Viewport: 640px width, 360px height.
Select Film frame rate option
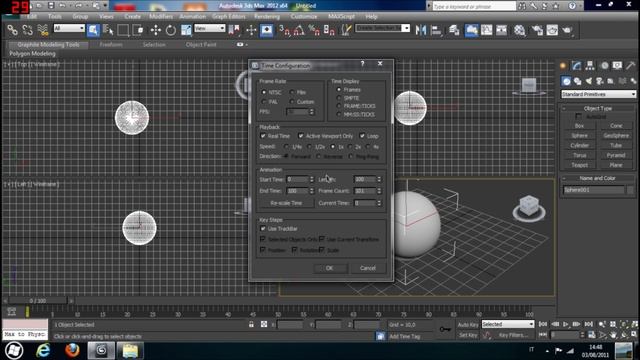292,92
